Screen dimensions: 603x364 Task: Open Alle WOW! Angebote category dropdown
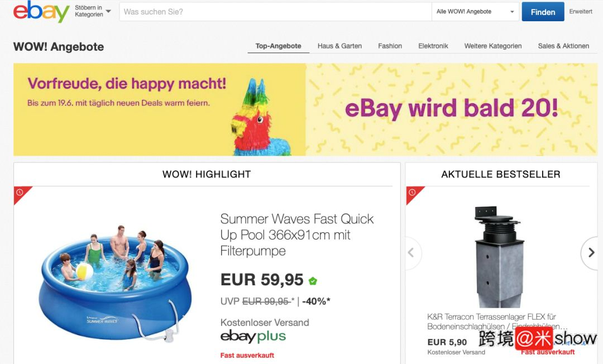point(475,12)
